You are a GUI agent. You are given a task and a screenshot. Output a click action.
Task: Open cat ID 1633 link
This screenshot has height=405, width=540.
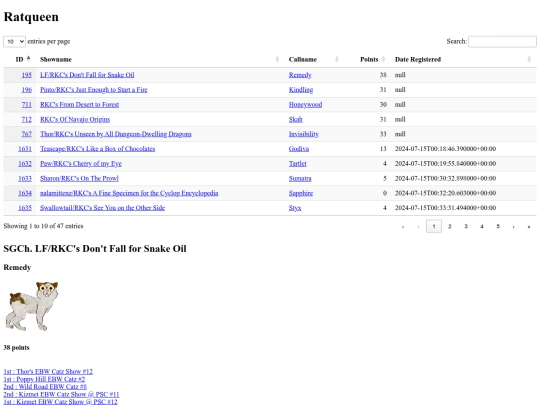click(x=25, y=178)
